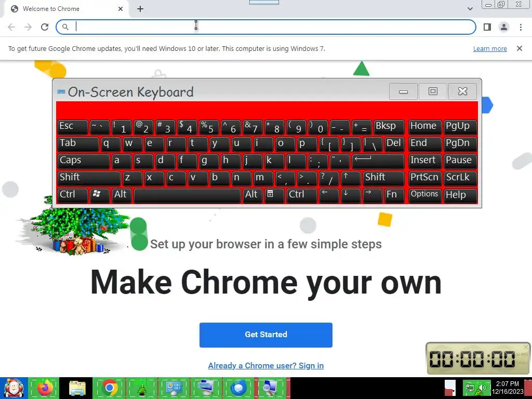The image size is (532, 399).
Task: Open Chrome's three-dot menu
Action: click(x=521, y=27)
